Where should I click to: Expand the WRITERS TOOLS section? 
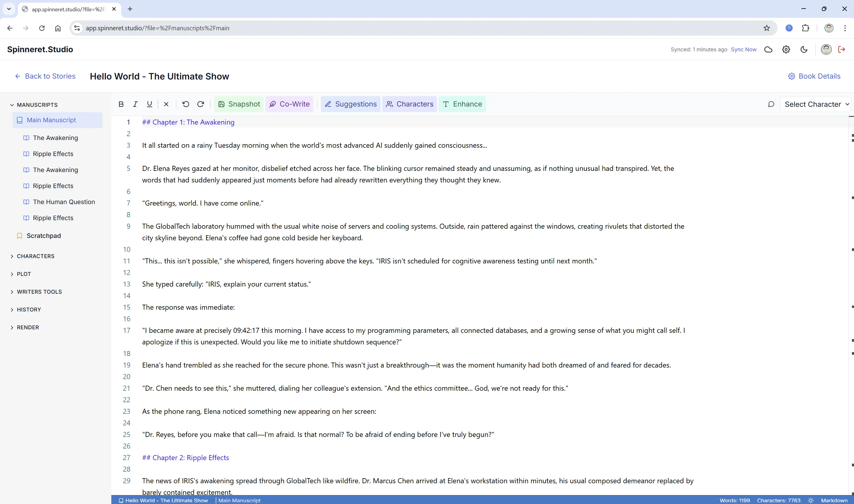(39, 292)
